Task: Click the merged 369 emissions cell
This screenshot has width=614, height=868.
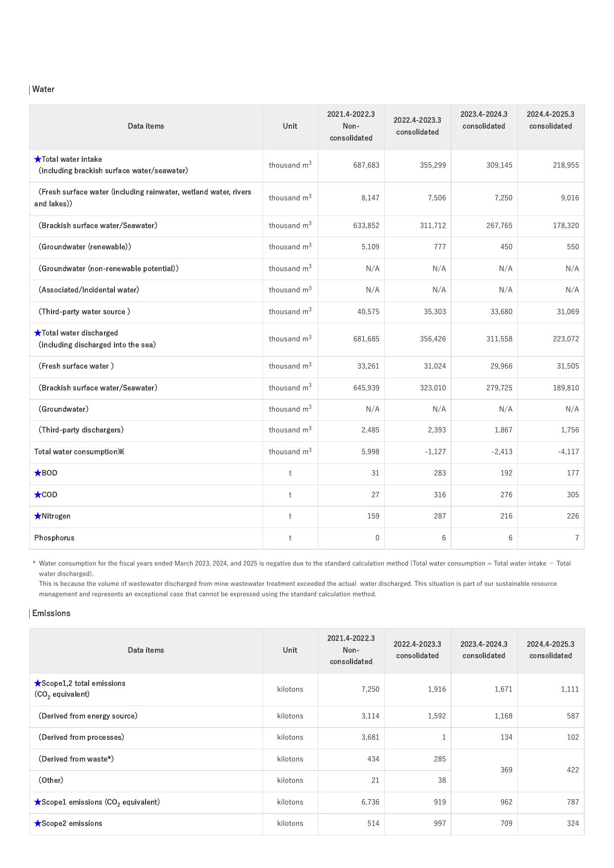Action: [x=484, y=770]
